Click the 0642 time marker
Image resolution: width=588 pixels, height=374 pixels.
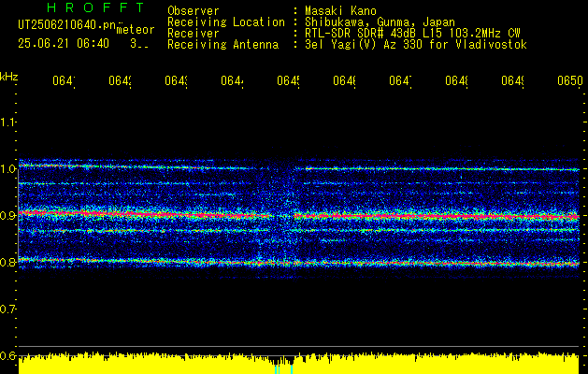[120, 81]
